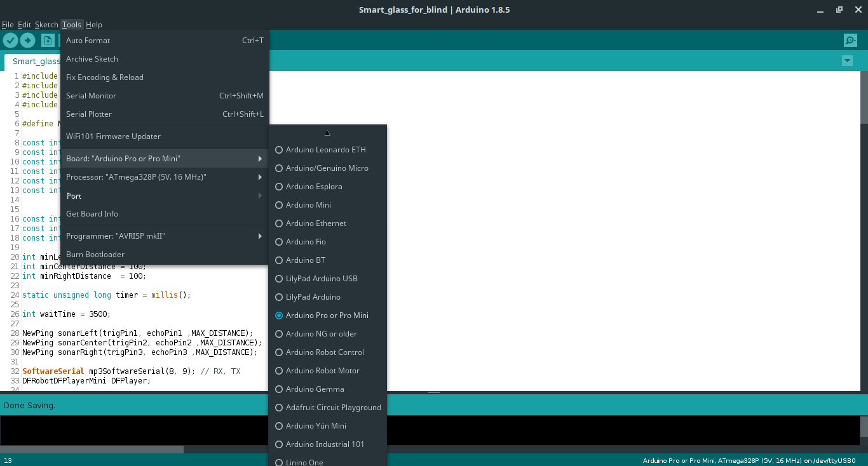868x466 pixels.
Task: Open a new sketch via toolbar icon
Action: [48, 40]
